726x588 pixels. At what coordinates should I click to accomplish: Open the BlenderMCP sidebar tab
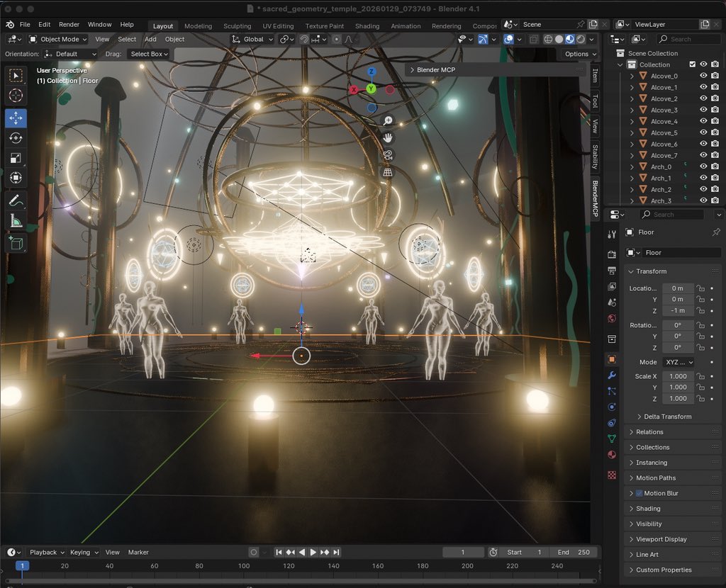595,199
